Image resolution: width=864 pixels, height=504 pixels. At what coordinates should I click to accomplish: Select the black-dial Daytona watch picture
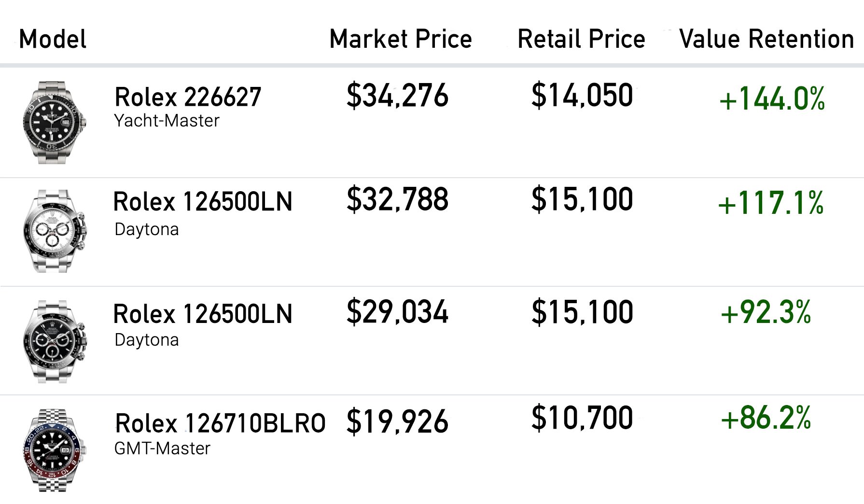click(x=55, y=341)
